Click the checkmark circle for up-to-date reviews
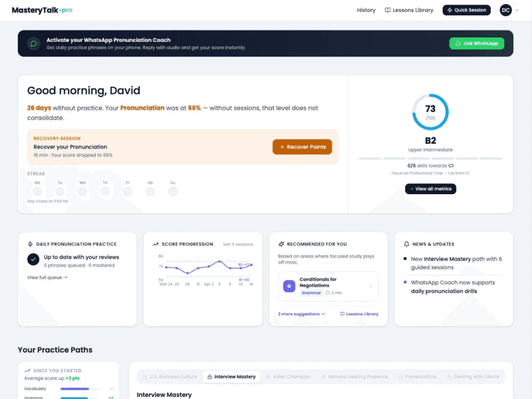This screenshot has height=399, width=532. click(33, 259)
